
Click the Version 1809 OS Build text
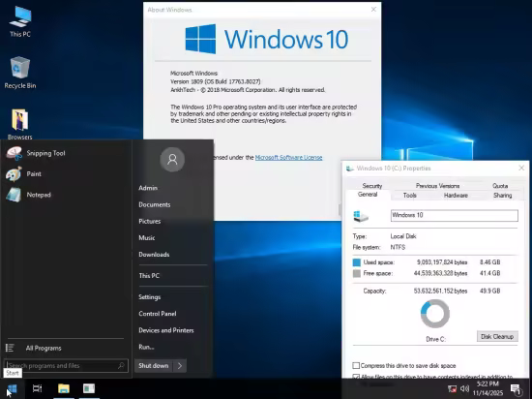tap(216, 81)
